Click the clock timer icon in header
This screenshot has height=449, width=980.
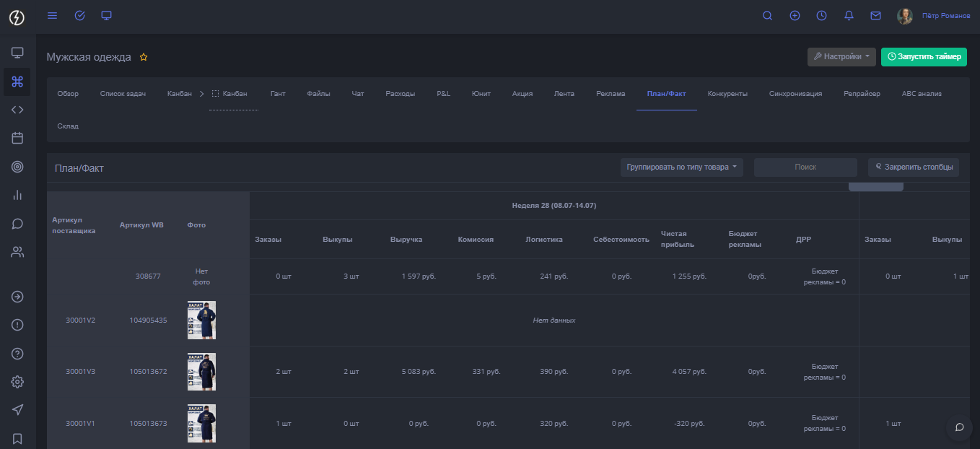821,16
